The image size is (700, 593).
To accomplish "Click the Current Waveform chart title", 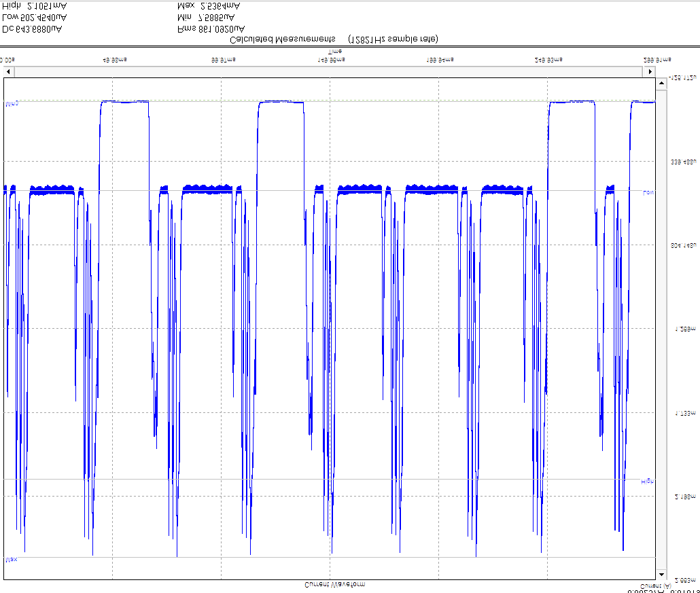I will point(335,585).
